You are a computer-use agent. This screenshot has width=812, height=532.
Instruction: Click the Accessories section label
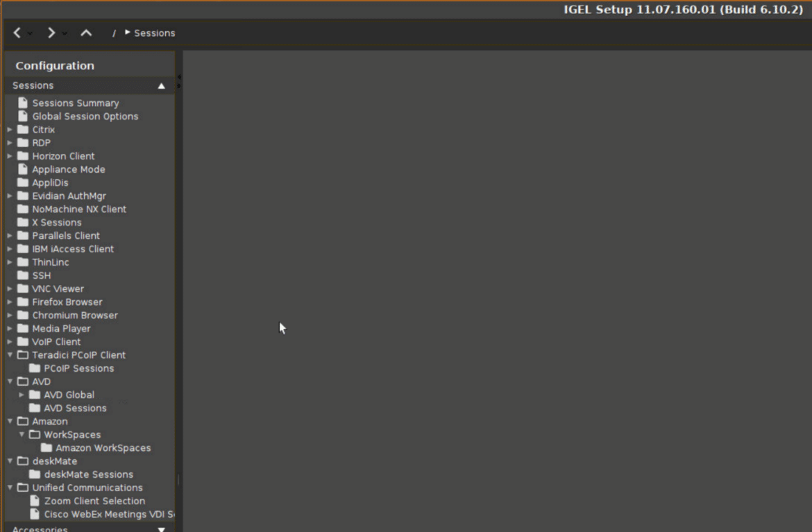coord(40,529)
